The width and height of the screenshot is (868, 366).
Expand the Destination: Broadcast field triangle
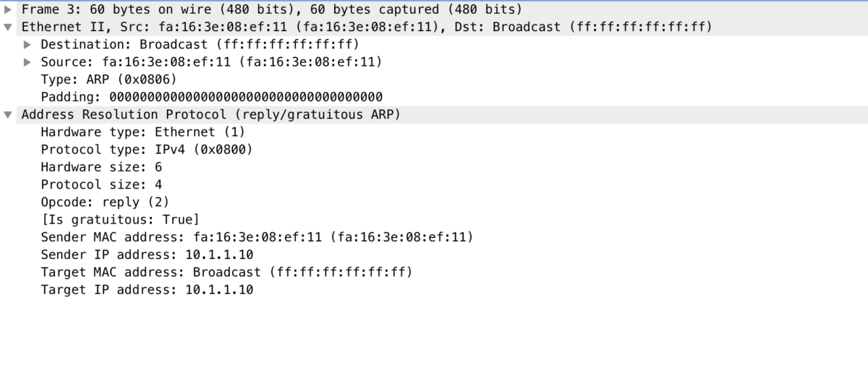pos(27,45)
